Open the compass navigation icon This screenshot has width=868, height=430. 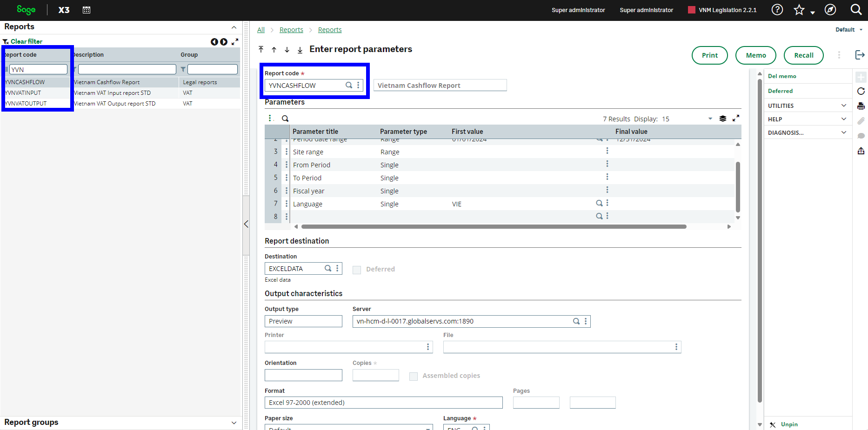(x=830, y=10)
